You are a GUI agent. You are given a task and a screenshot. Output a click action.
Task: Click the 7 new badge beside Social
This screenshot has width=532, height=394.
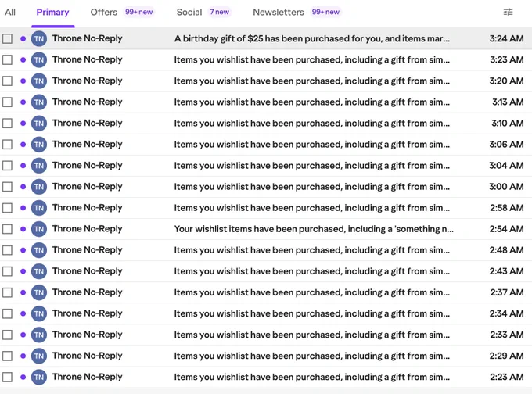[219, 12]
